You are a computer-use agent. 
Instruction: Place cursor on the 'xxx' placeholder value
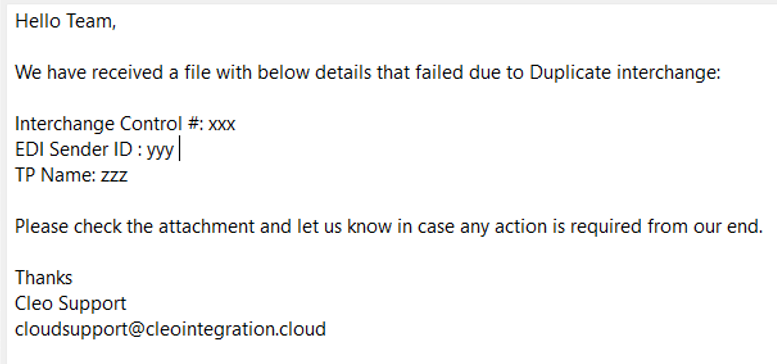222,125
